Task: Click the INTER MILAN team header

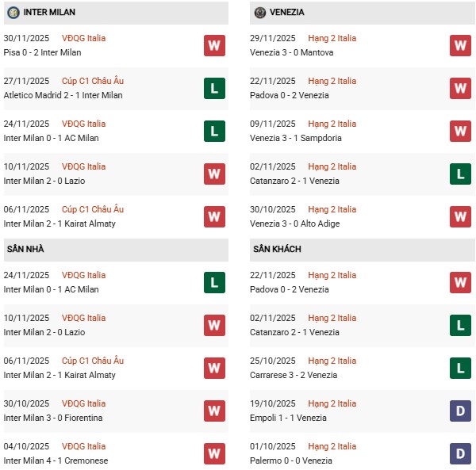Action: [x=51, y=13]
